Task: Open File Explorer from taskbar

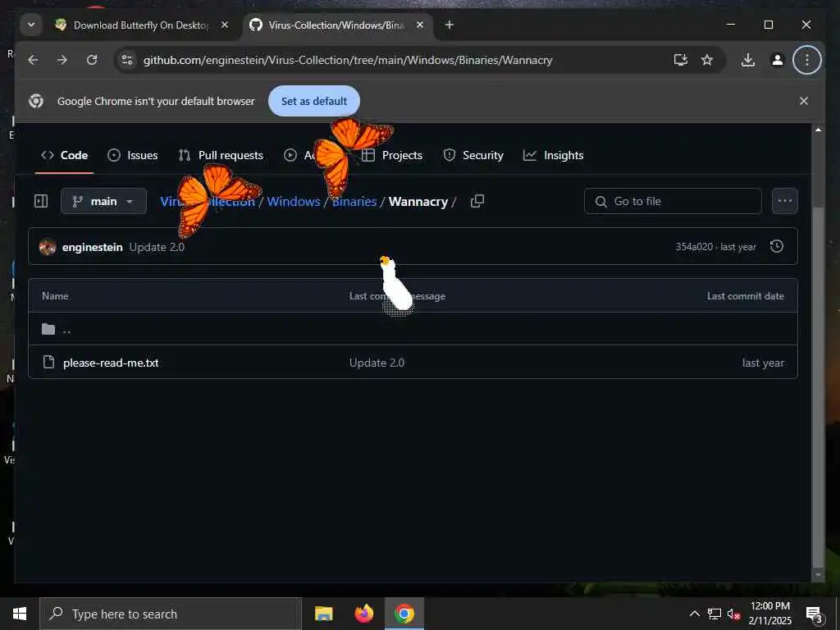Action: coord(323,614)
